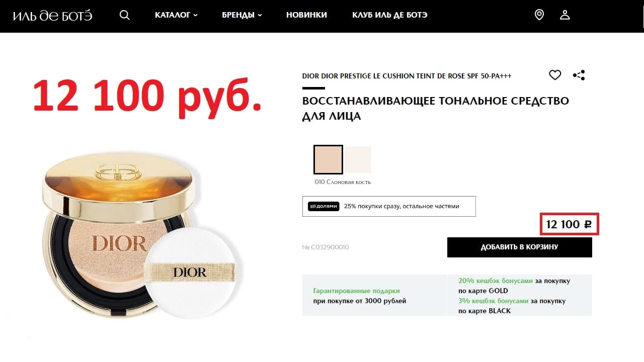Click the Долями payment badge icon

click(x=323, y=206)
